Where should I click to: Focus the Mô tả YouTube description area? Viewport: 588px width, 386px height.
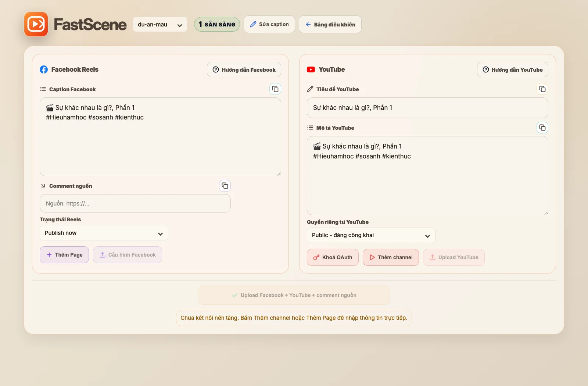click(427, 176)
